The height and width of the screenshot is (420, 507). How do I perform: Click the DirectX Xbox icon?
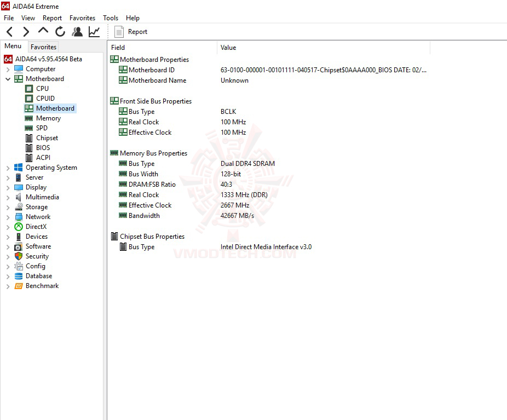pyautogui.click(x=19, y=227)
